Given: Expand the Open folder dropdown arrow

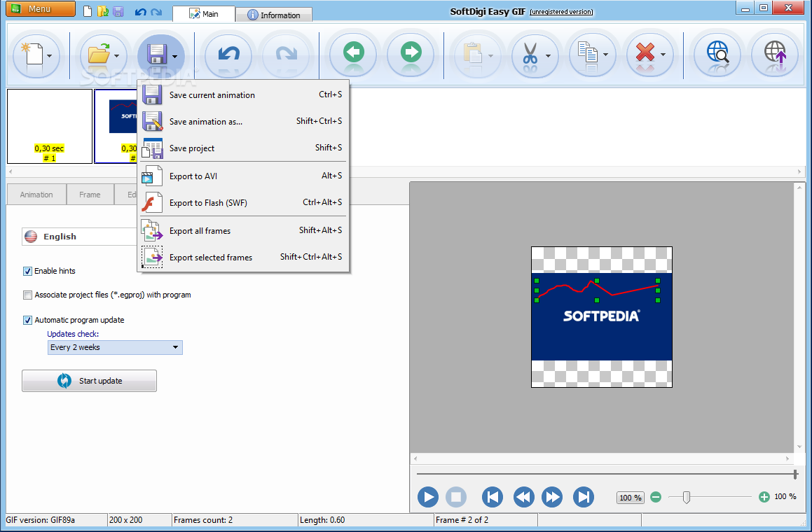Looking at the screenshot, I should click(116, 56).
